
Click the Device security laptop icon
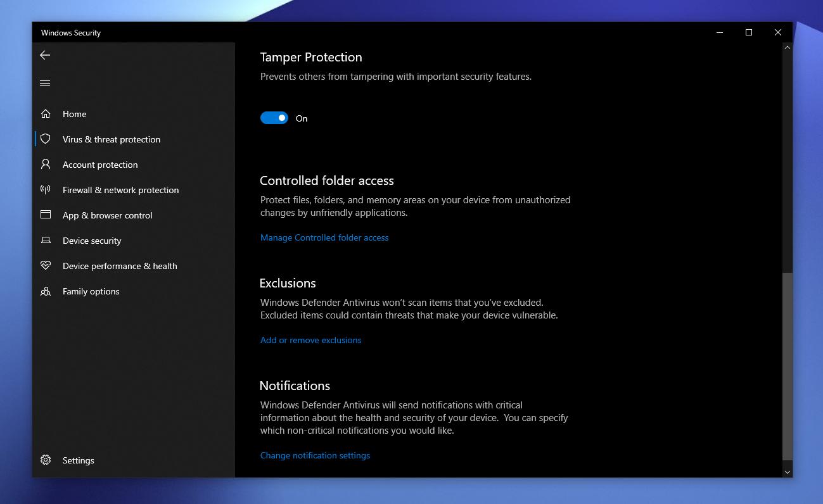pyautogui.click(x=46, y=241)
